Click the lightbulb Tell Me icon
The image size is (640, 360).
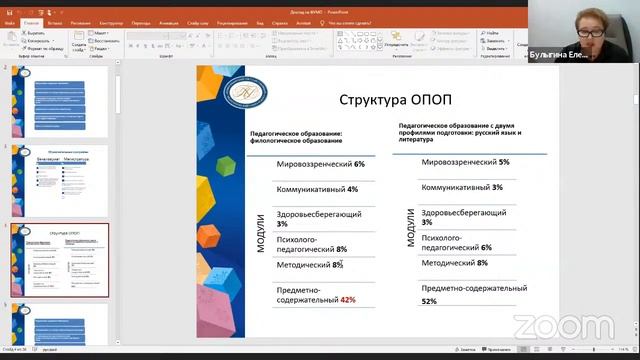point(322,23)
